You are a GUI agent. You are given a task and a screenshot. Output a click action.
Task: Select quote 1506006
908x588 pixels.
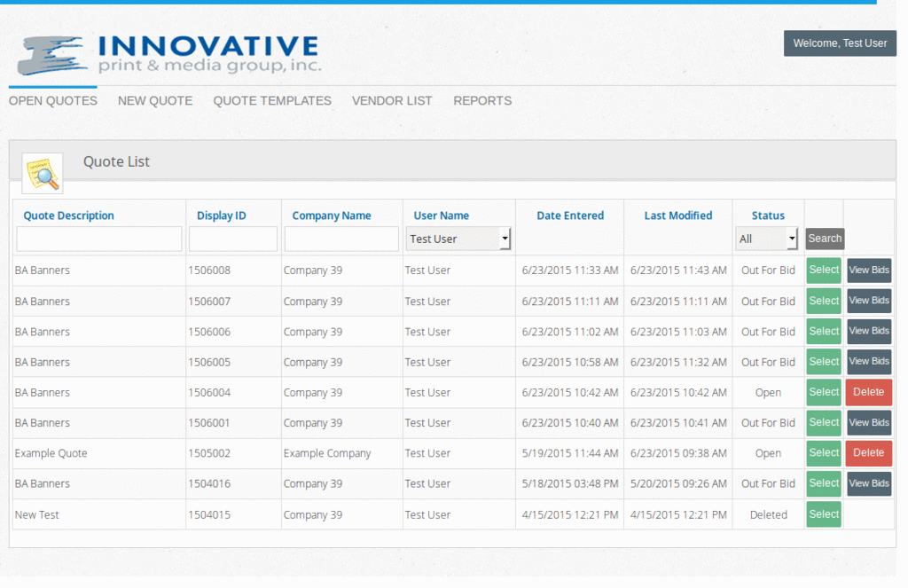tap(824, 332)
